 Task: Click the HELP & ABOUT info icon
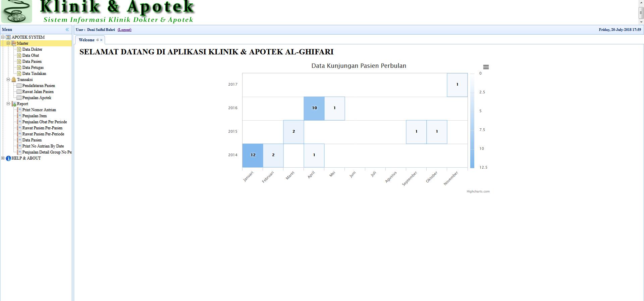tap(8, 158)
